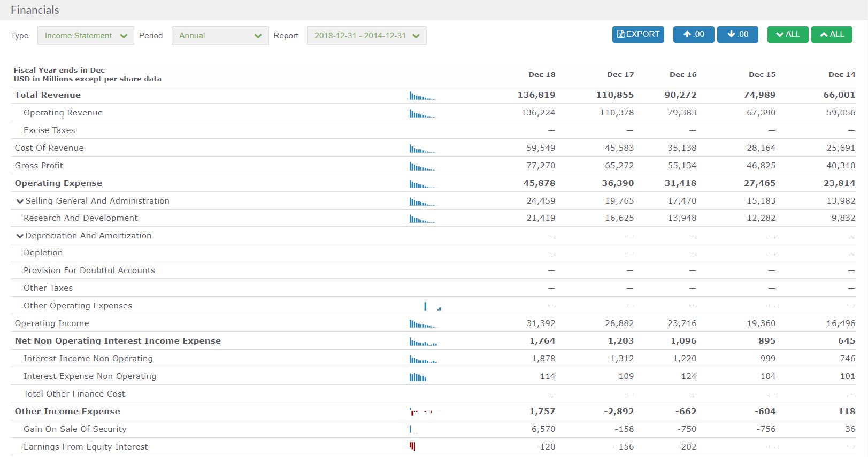Click the 6,570 Gain On Sale value
Screen dimensions: 868x457
(x=543, y=429)
